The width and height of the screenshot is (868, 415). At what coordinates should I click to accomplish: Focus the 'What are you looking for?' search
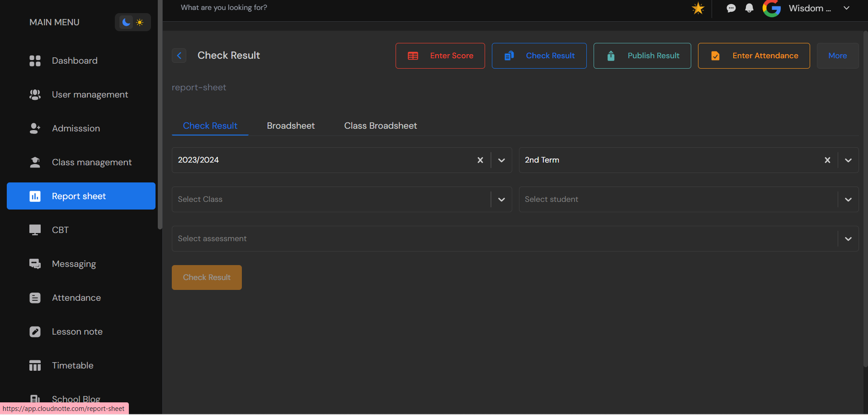pos(224,8)
